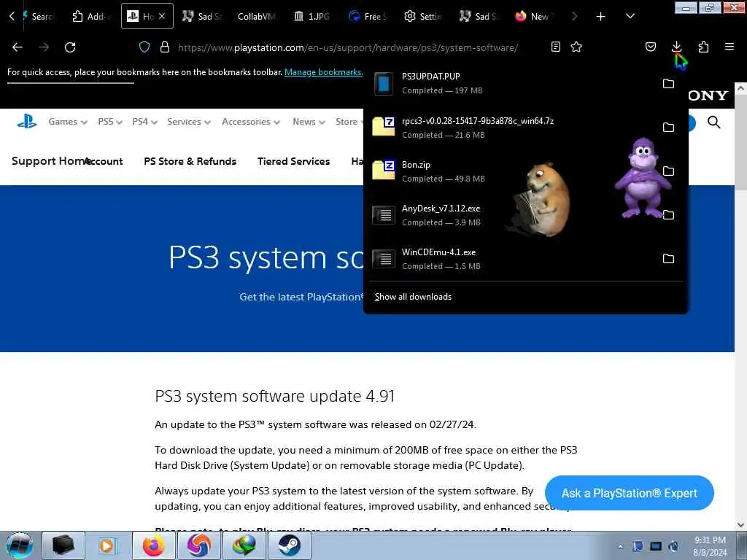Close the active PlayStation tab

[x=162, y=16]
